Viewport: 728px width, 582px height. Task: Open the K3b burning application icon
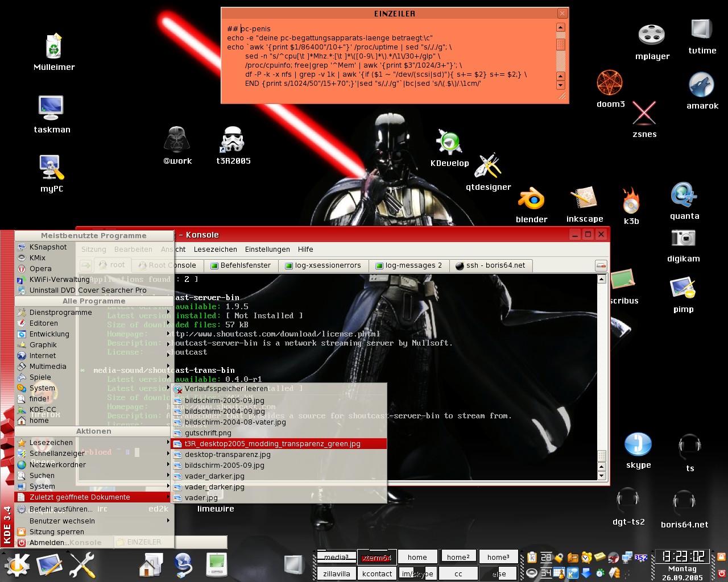point(631,201)
